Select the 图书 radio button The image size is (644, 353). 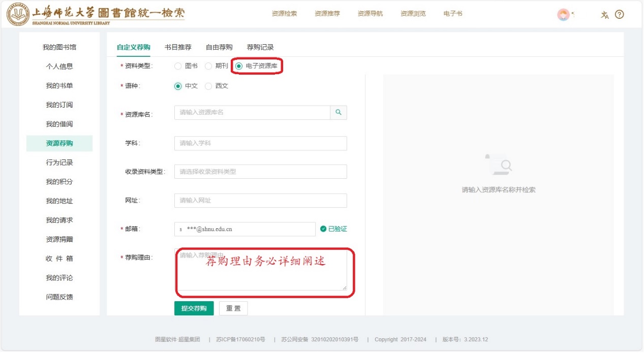(x=178, y=66)
